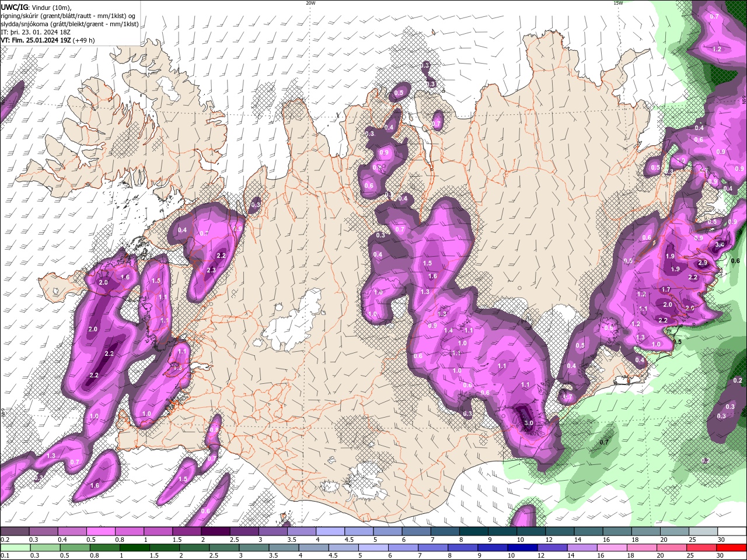Pick the violet 12 rain scale swatch

[x=553, y=548]
